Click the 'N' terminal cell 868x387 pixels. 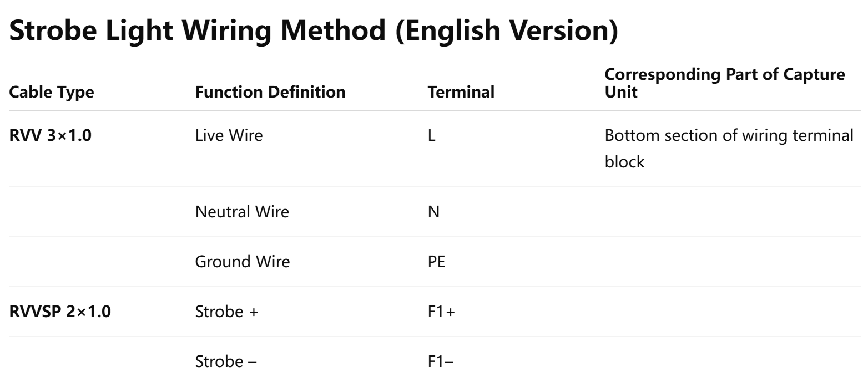(433, 212)
